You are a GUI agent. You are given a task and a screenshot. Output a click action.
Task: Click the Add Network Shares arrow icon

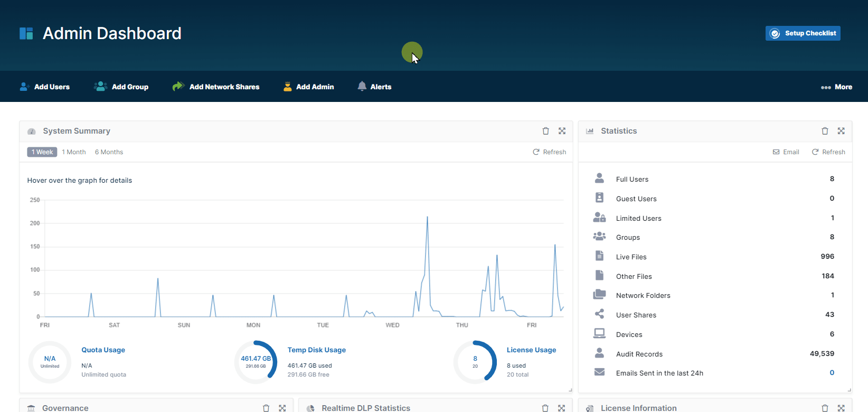pos(178,87)
